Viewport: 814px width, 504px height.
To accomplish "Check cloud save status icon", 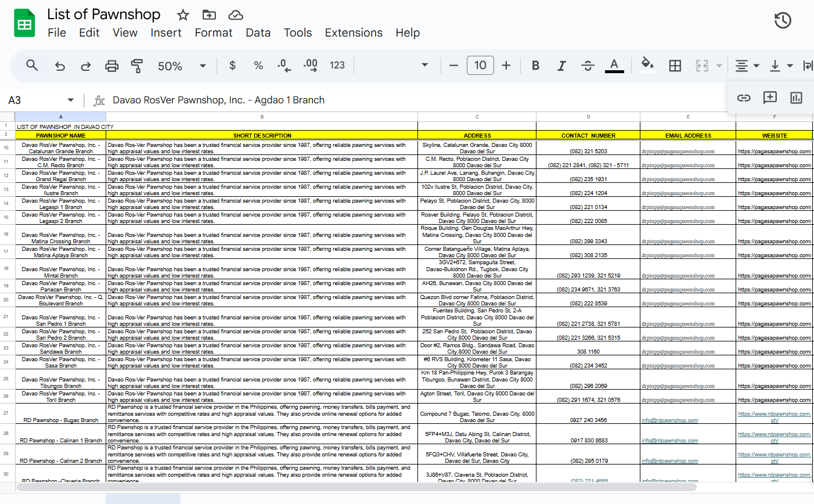I will point(235,15).
